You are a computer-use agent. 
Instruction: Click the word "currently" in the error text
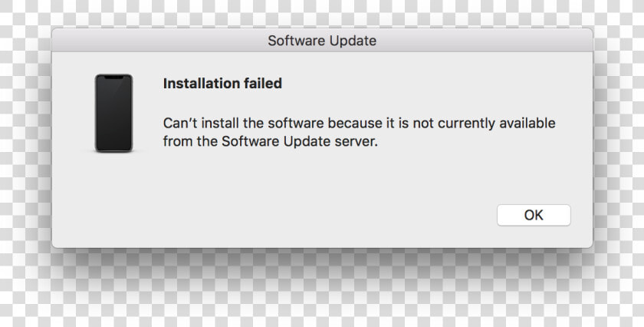(466, 123)
